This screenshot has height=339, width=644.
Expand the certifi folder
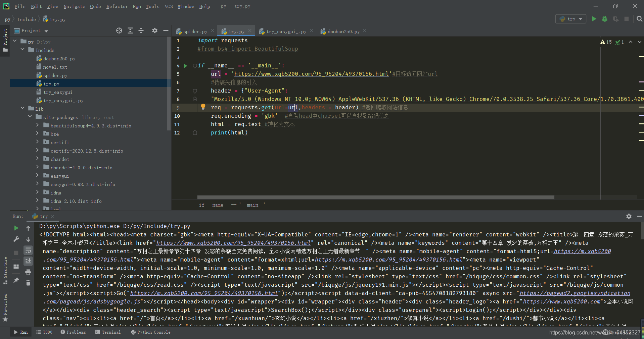(x=37, y=142)
